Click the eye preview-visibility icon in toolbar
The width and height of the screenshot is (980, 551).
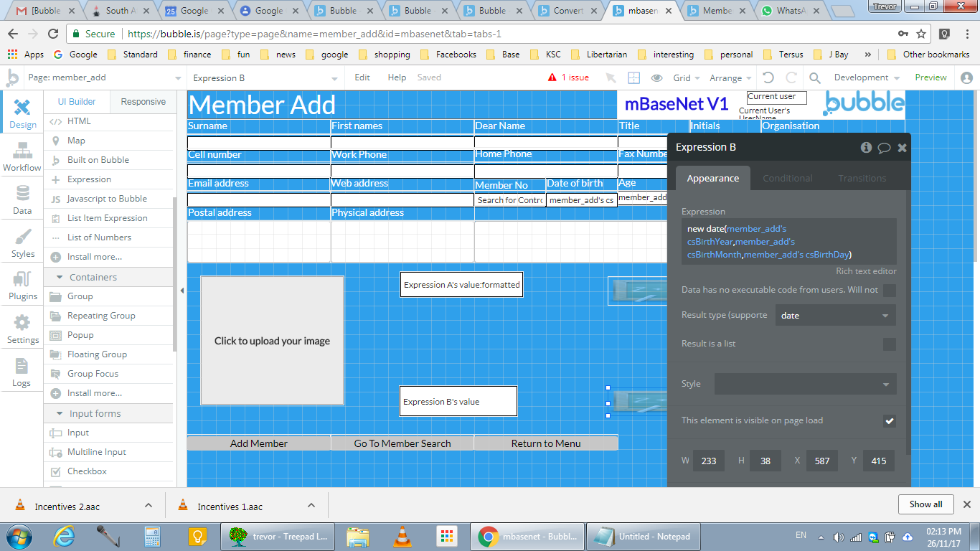coord(656,77)
